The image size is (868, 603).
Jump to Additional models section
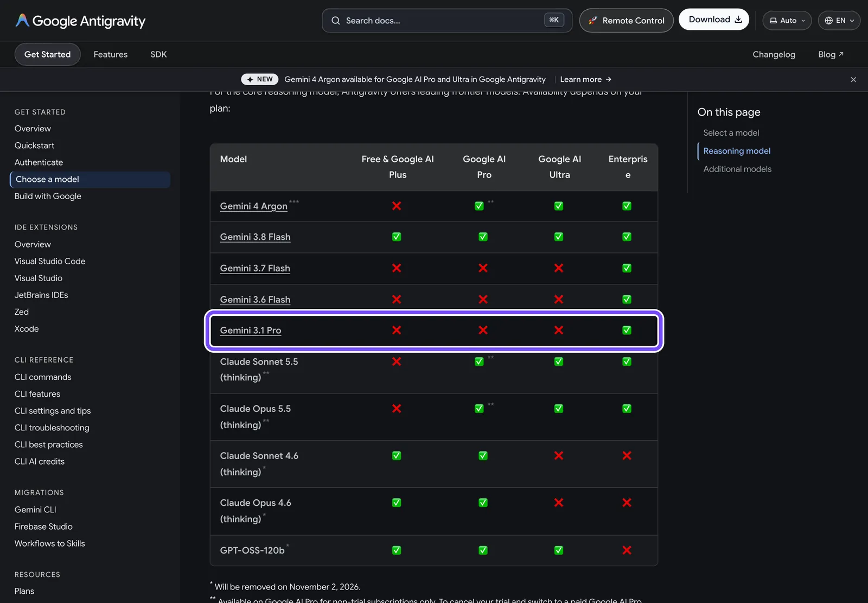tap(737, 169)
